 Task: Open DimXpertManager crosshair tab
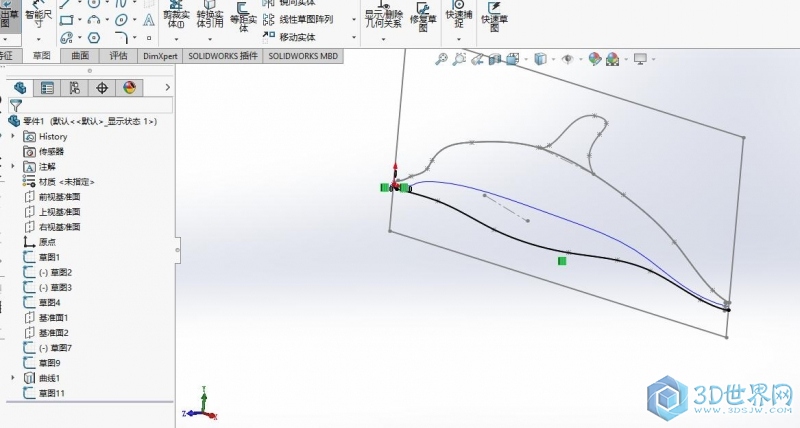pos(102,88)
